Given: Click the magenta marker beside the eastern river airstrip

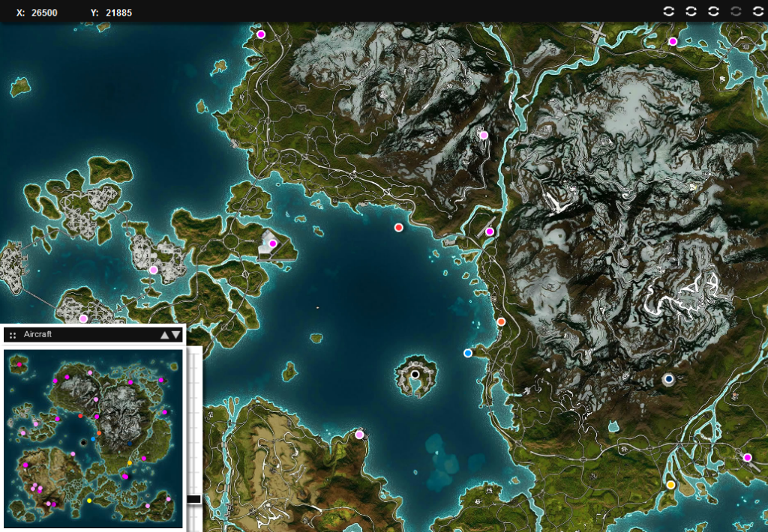Looking at the screenshot, I should click(489, 232).
